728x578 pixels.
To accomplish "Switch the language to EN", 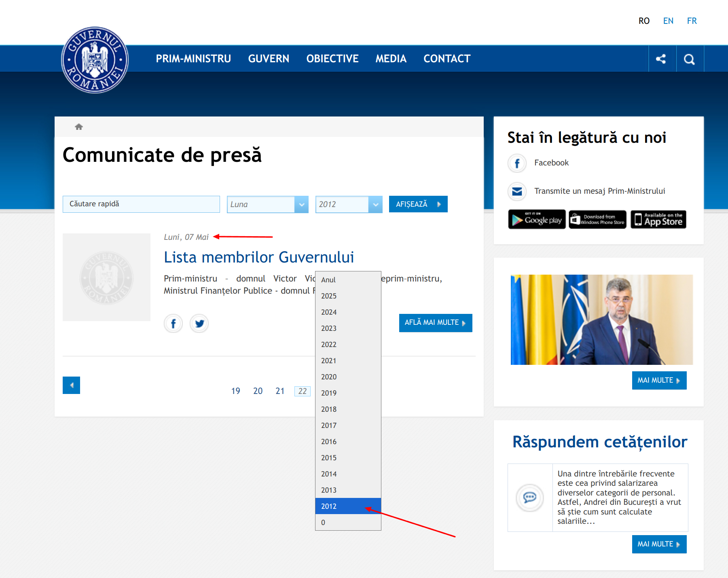I will coord(668,21).
